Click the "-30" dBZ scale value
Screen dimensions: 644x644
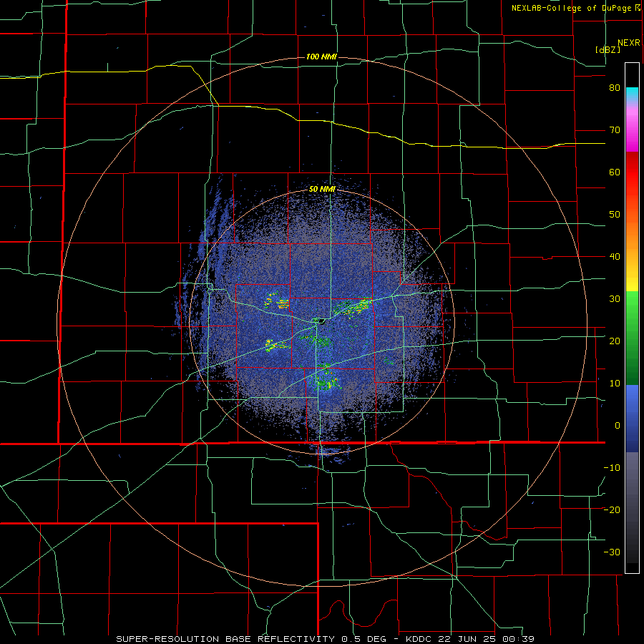click(612, 552)
